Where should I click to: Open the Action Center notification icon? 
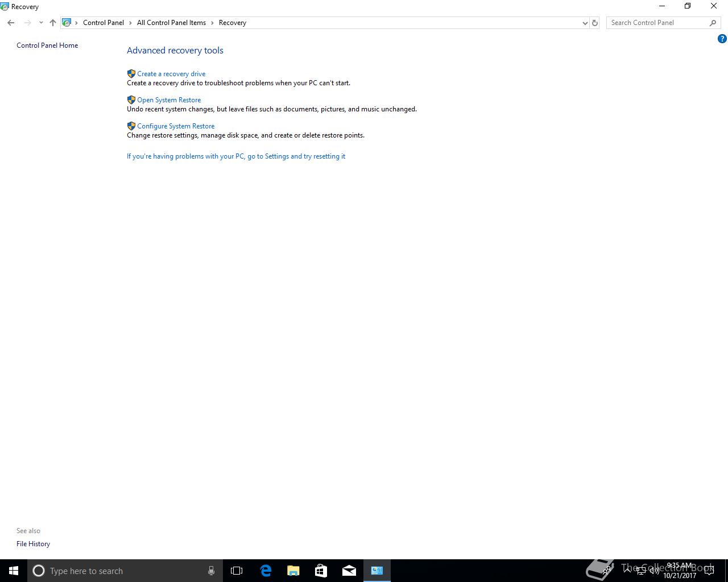(709, 571)
